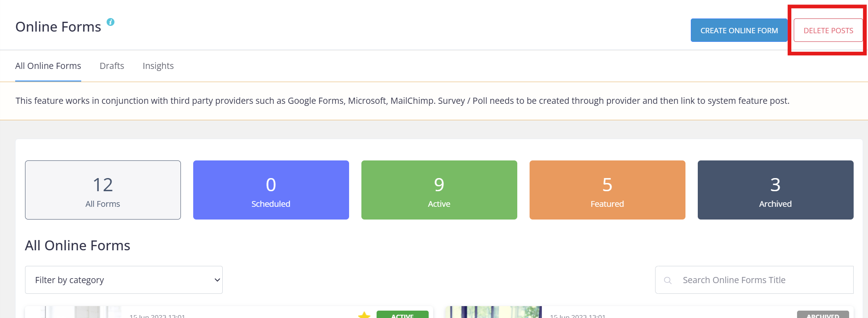The height and width of the screenshot is (318, 868).
Task: Open the first form's thumbnail image
Action: pos(73,312)
